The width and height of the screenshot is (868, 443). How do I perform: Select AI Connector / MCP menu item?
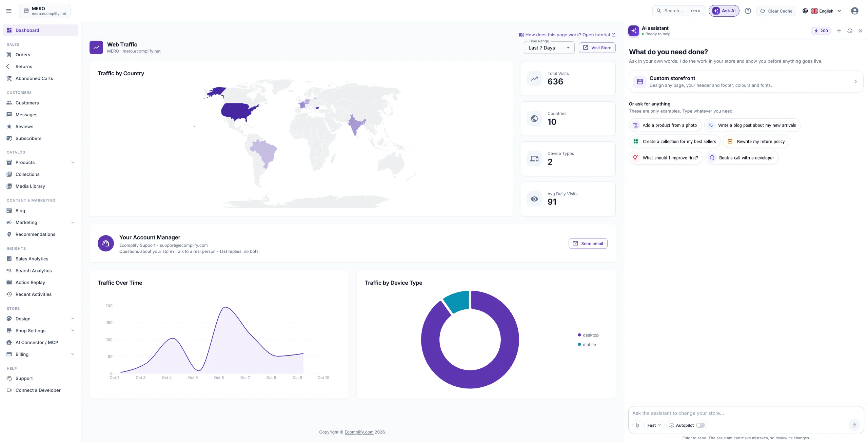pos(40,342)
